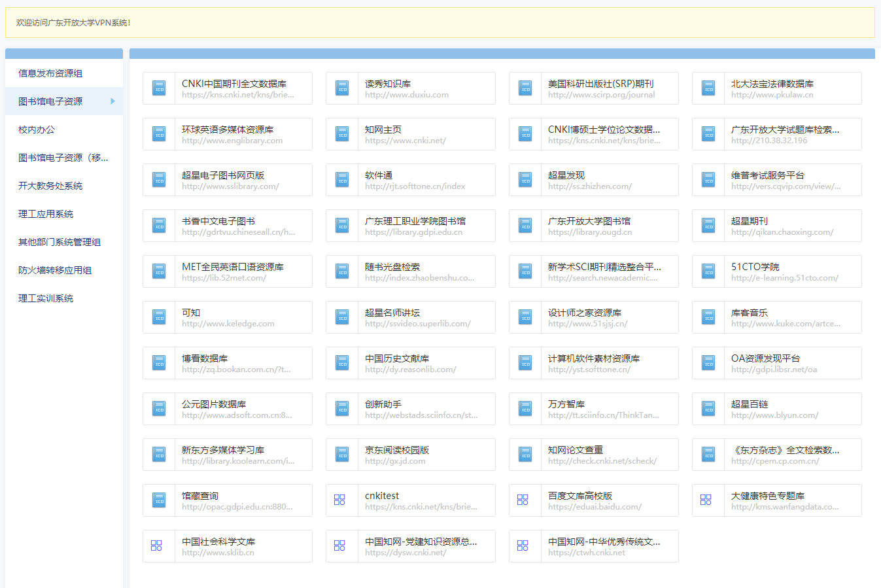881x588 pixels.
Task: Open the 计算机软件素材资源库 link
Action: pyautogui.click(x=594, y=363)
